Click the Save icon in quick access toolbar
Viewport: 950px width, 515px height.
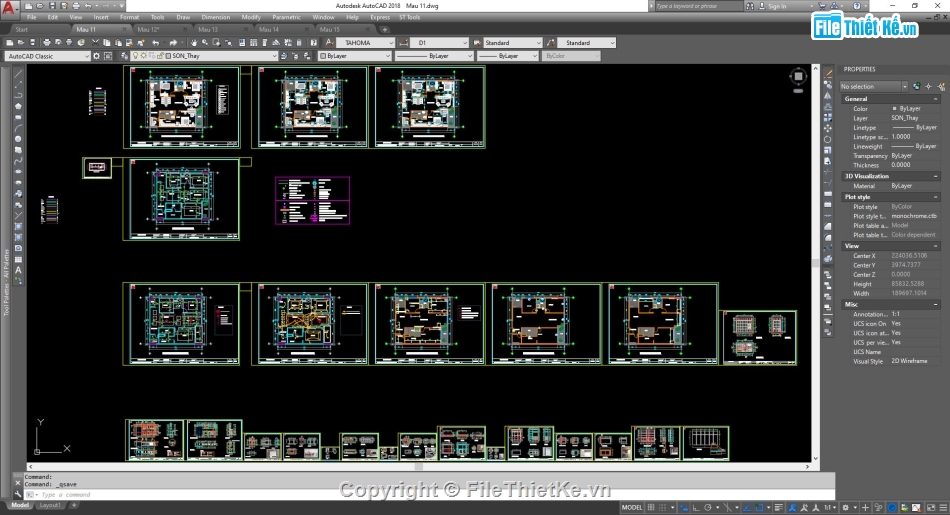(52, 5)
